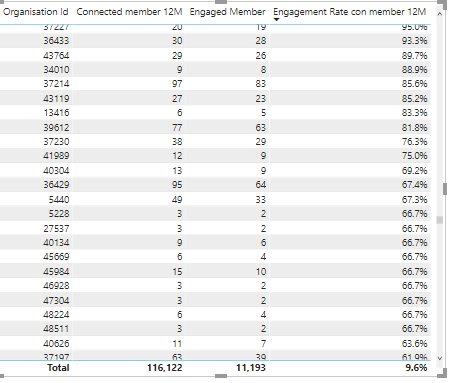This screenshot has height=383, width=450.
Task: Sort by Engaged Member column header
Action: [x=227, y=12]
